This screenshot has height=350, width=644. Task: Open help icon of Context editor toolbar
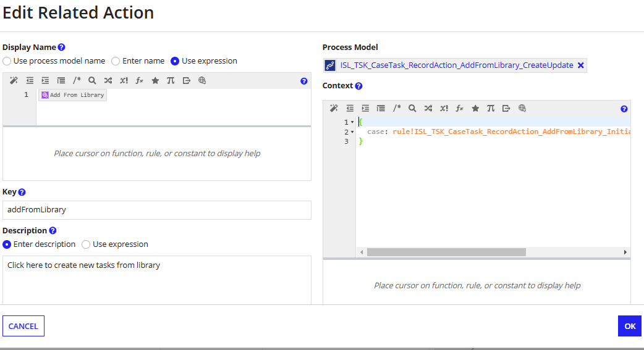pyautogui.click(x=624, y=109)
